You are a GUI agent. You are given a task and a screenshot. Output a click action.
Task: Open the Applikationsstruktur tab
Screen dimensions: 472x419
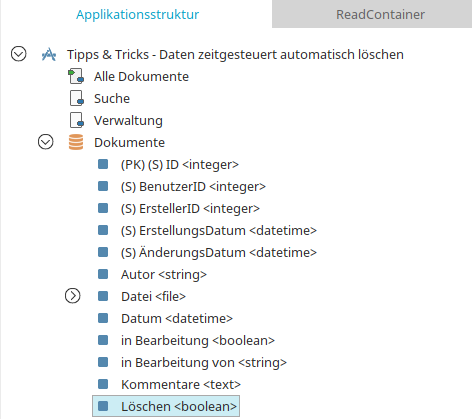click(x=137, y=14)
